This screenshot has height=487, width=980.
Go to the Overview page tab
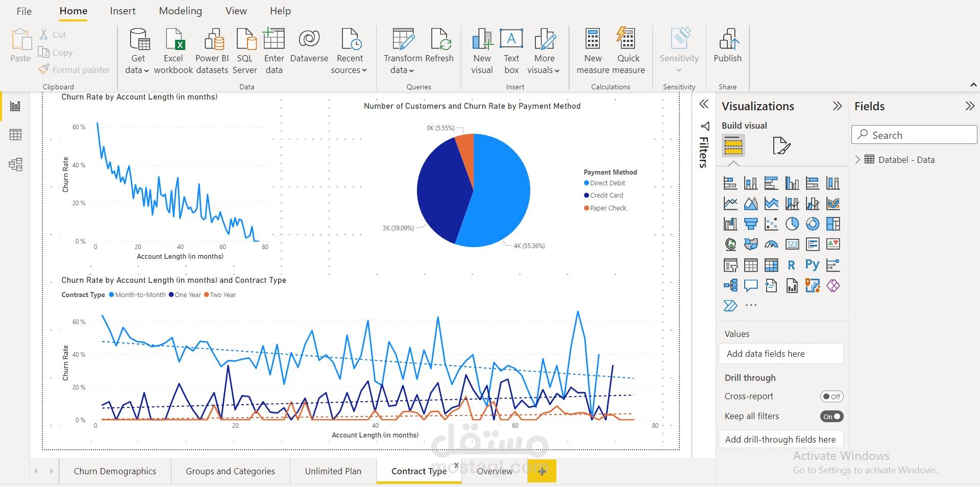point(494,471)
